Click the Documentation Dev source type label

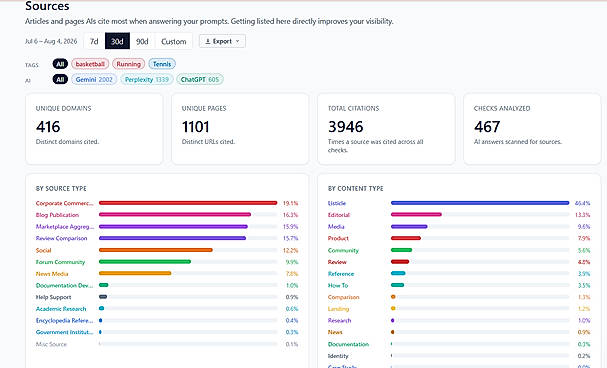[x=64, y=285]
